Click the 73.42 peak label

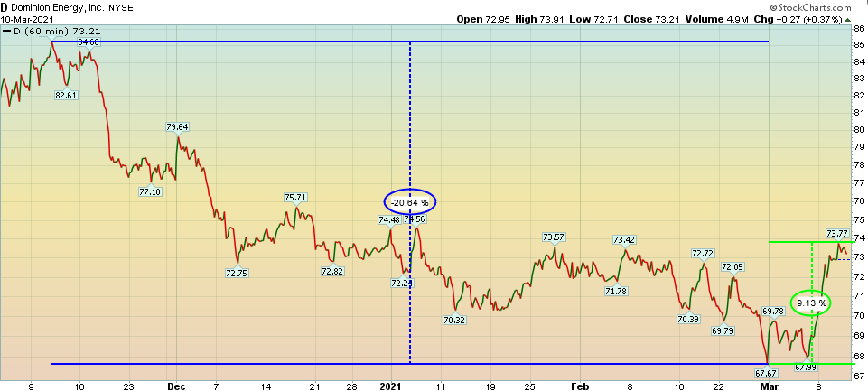(624, 240)
